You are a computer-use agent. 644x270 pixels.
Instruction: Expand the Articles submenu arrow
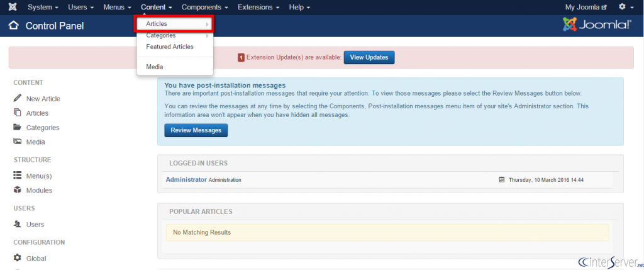pos(208,25)
